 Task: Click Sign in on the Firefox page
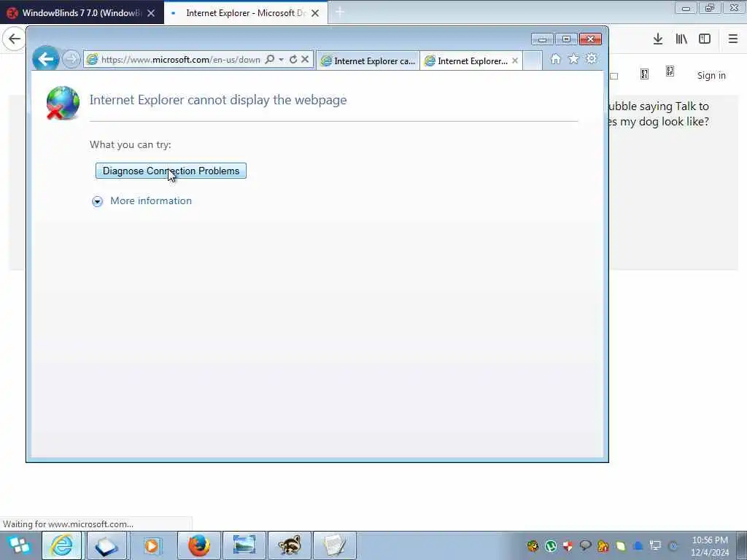[711, 75]
